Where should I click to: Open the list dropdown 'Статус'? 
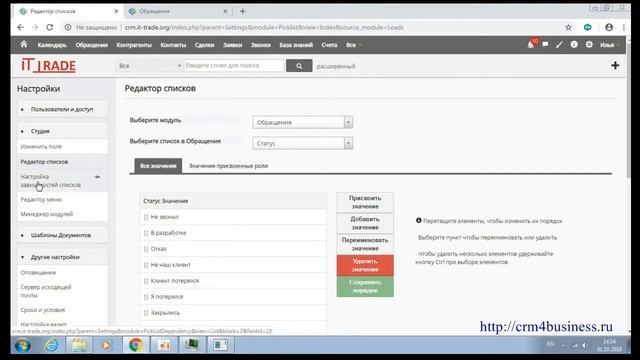pyautogui.click(x=302, y=143)
